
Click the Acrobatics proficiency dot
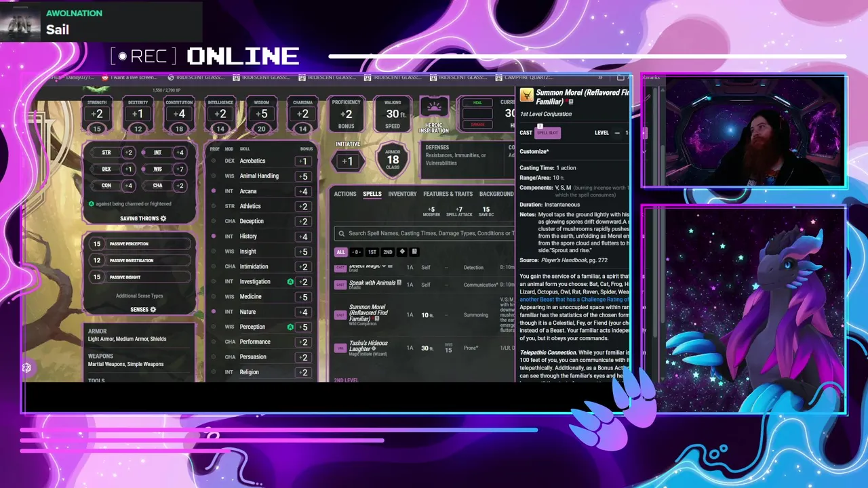[214, 161]
